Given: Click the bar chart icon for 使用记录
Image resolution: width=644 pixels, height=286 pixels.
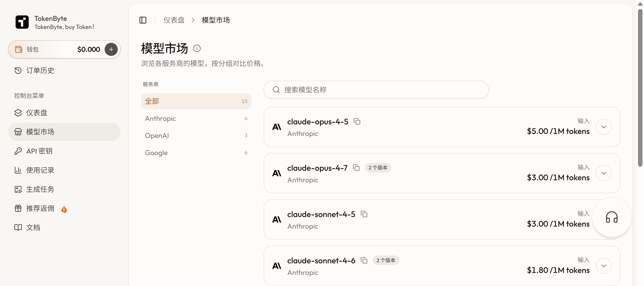Looking at the screenshot, I should [x=18, y=170].
